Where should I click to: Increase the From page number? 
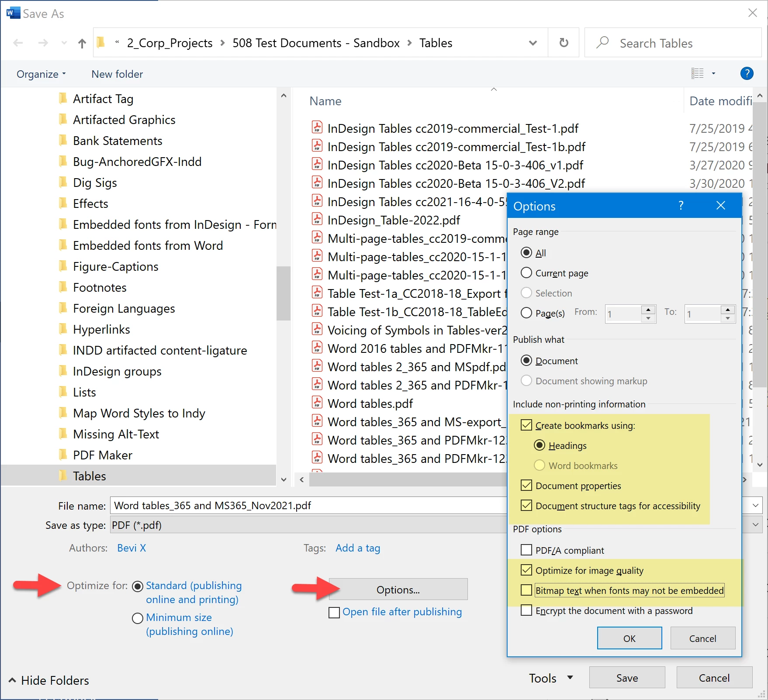pos(648,310)
